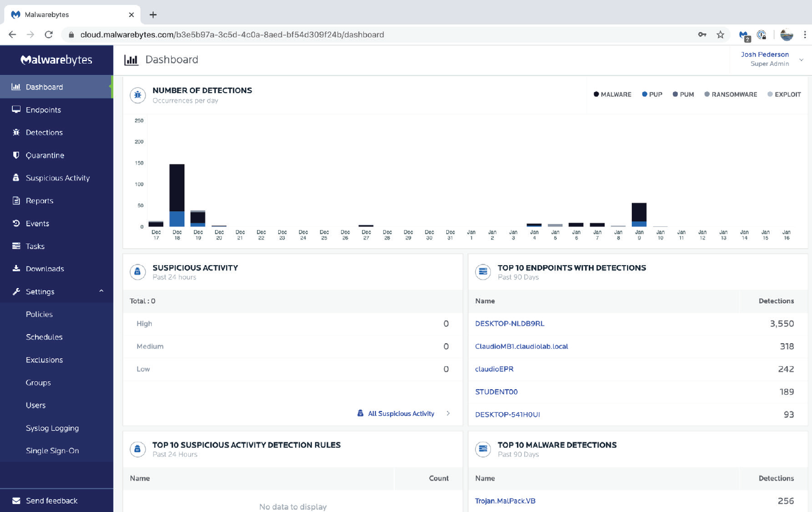Click the Dec 18 detections bar
812x512 pixels.
[177, 195]
